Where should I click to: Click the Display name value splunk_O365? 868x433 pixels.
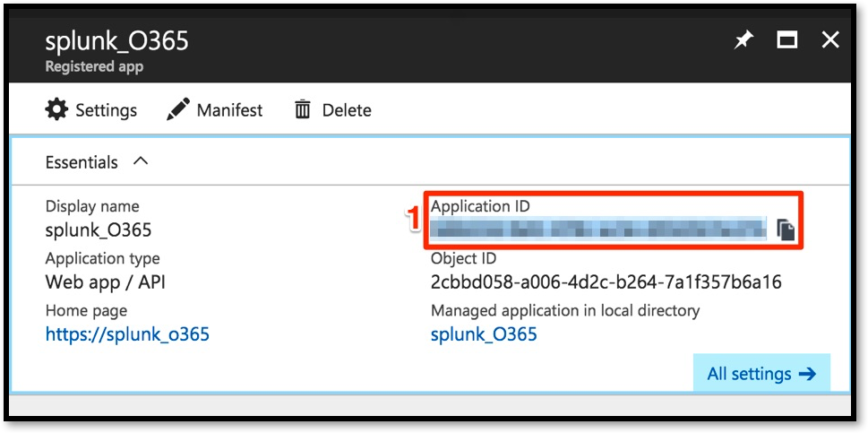click(x=99, y=230)
